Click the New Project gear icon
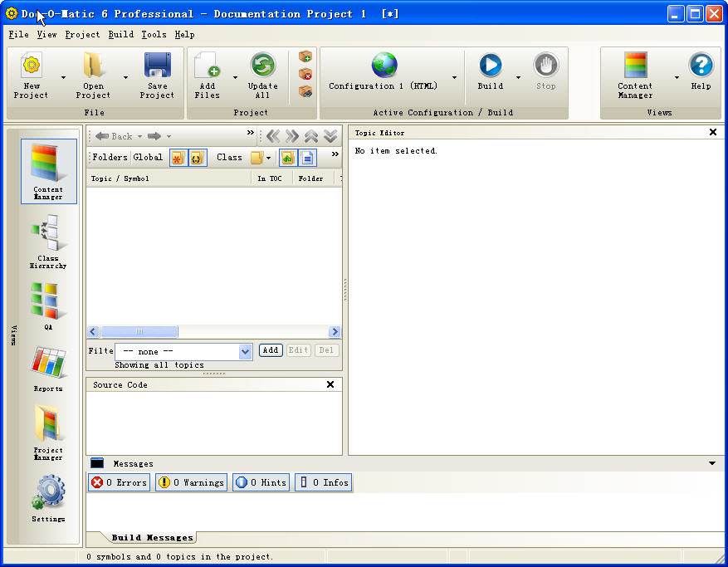This screenshot has height=567, width=728. click(31, 65)
